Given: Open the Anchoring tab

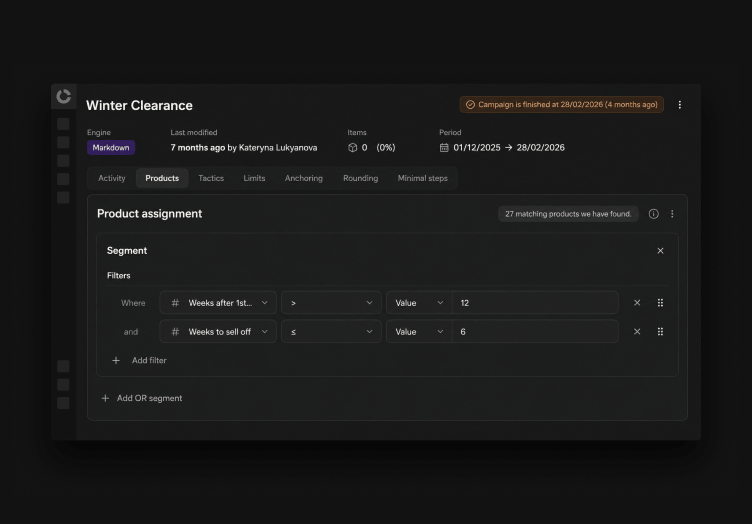Looking at the screenshot, I should (x=304, y=178).
